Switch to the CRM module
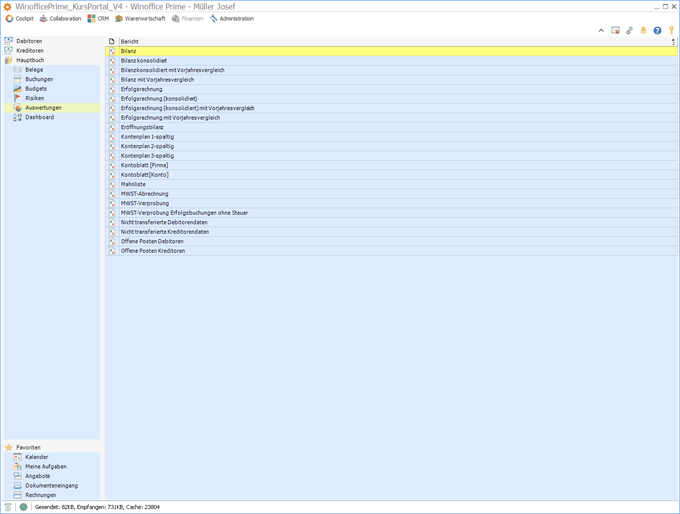 [98, 19]
